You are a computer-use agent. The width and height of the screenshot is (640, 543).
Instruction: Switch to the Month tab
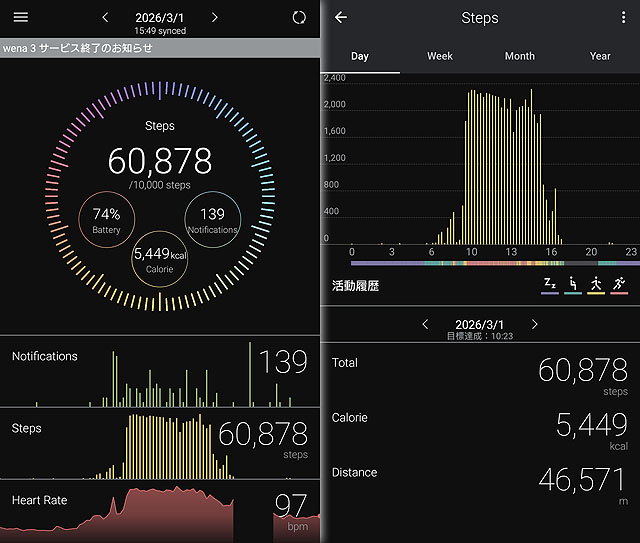(x=520, y=56)
